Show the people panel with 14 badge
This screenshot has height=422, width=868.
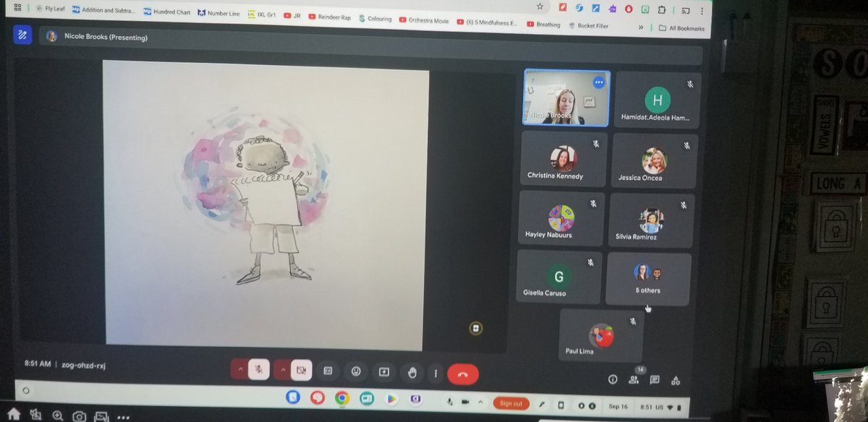point(634,376)
